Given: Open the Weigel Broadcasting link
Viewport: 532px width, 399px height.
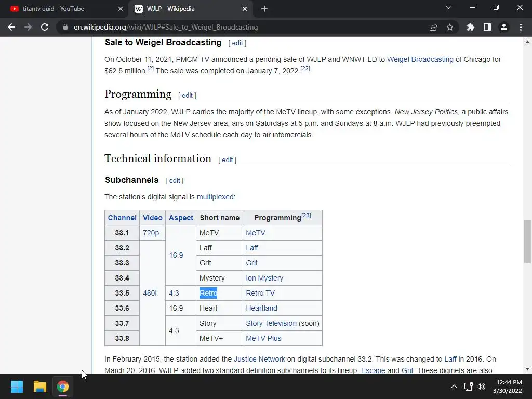Looking at the screenshot, I should [420, 59].
